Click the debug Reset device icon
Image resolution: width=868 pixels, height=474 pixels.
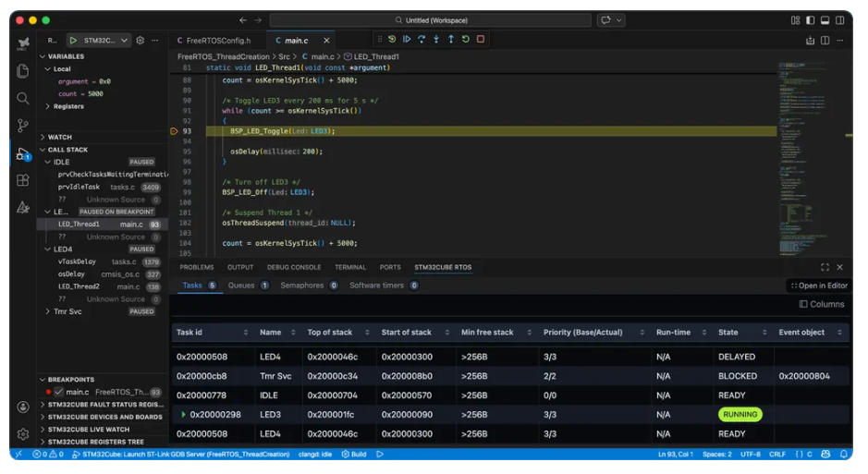coord(392,40)
